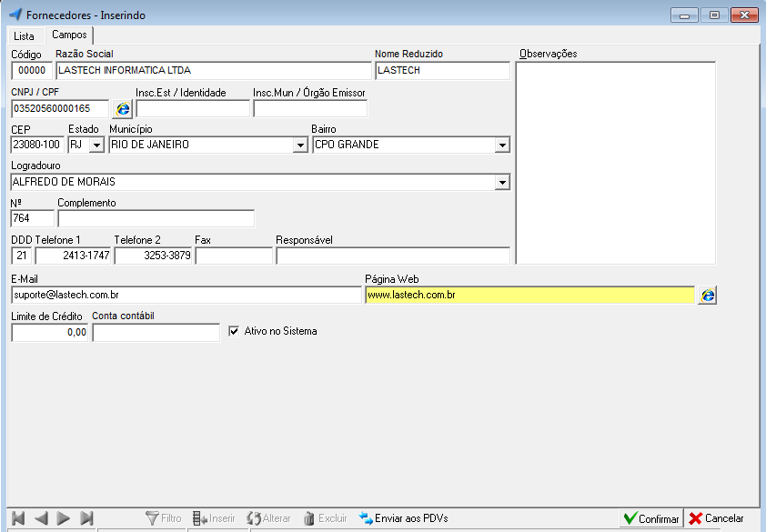Click the Responsável field
This screenshot has width=766, height=532.
tap(393, 256)
